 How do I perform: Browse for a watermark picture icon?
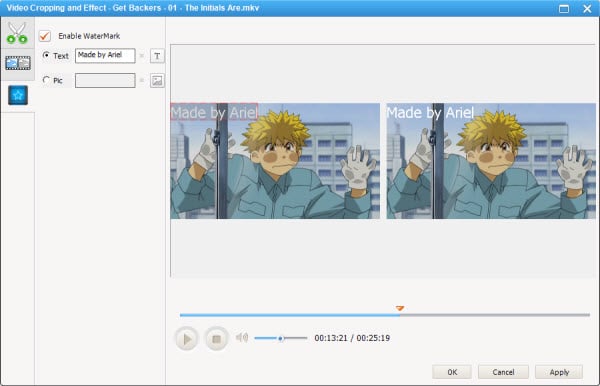click(x=157, y=81)
